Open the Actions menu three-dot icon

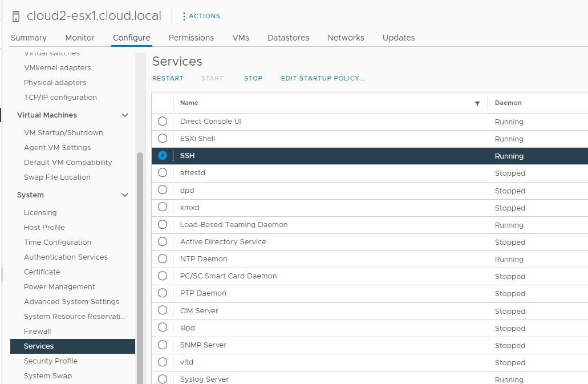coord(184,17)
